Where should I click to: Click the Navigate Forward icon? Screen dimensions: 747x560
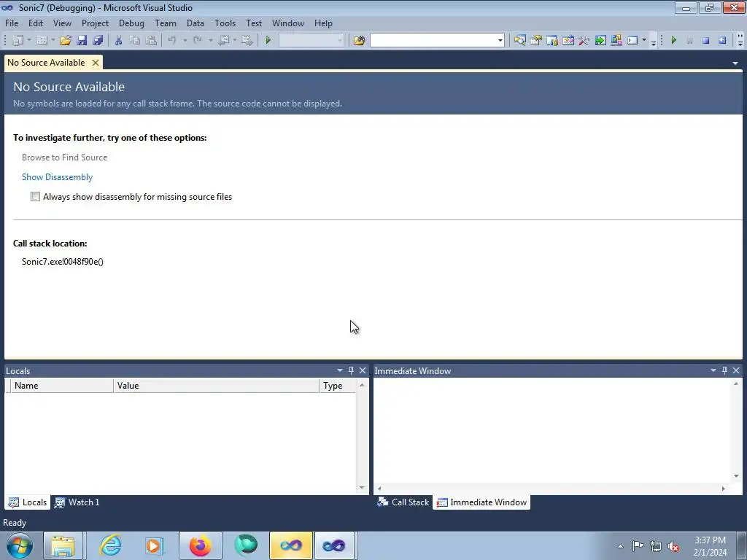point(247,41)
